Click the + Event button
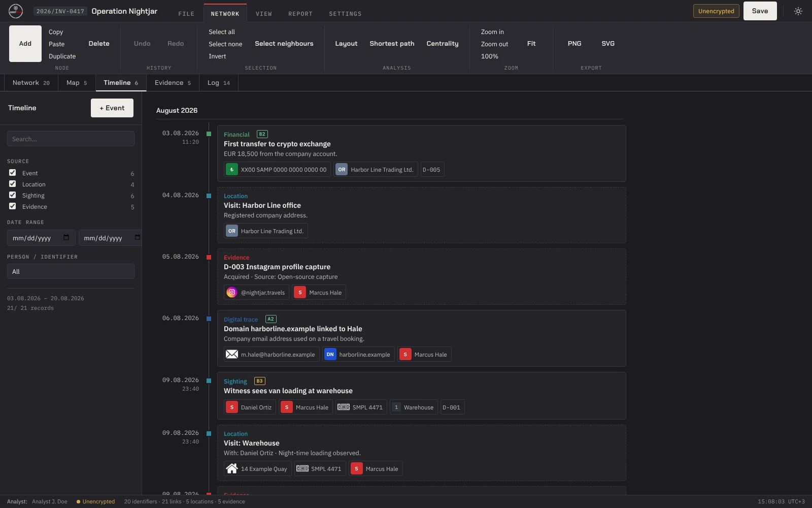The height and width of the screenshot is (508, 812). click(x=112, y=108)
